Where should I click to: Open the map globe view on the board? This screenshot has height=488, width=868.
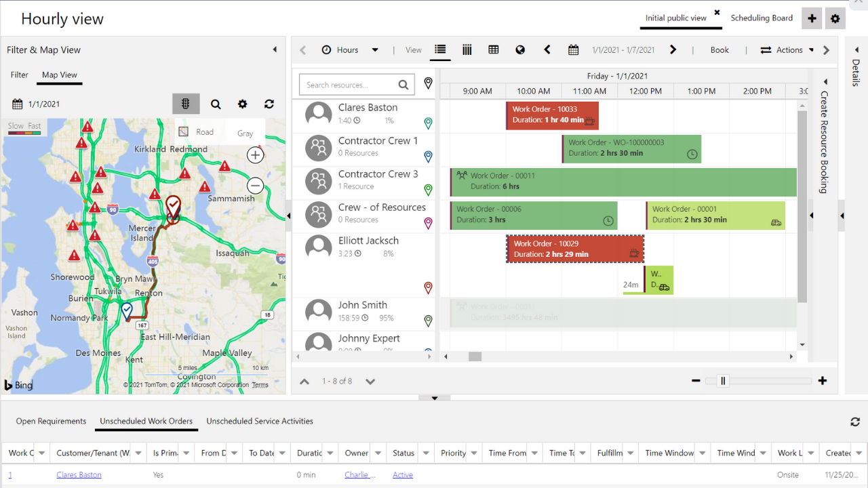point(519,49)
